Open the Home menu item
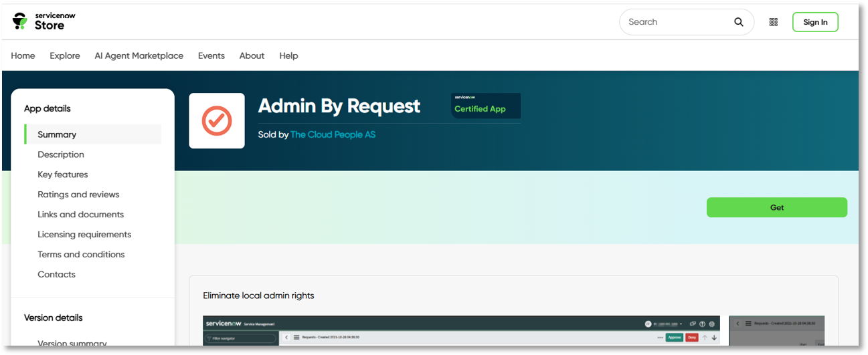Screen dimensions: 868x355 tap(23, 55)
